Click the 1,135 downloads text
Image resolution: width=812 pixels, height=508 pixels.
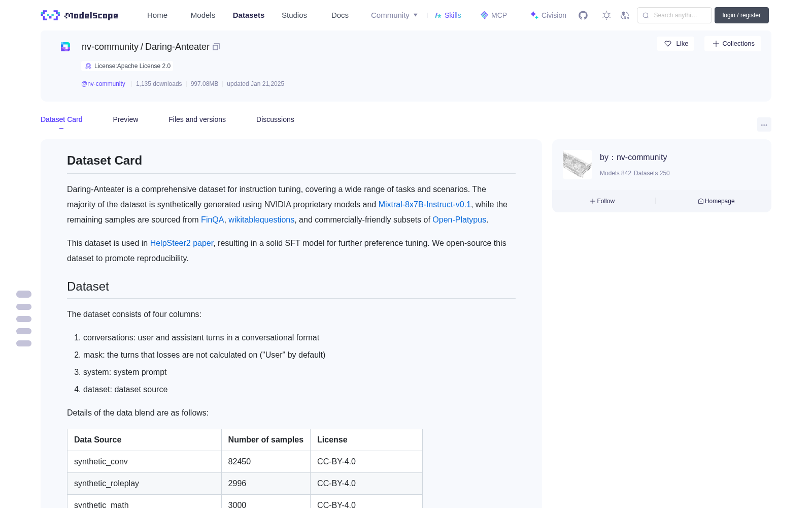pyautogui.click(x=159, y=84)
